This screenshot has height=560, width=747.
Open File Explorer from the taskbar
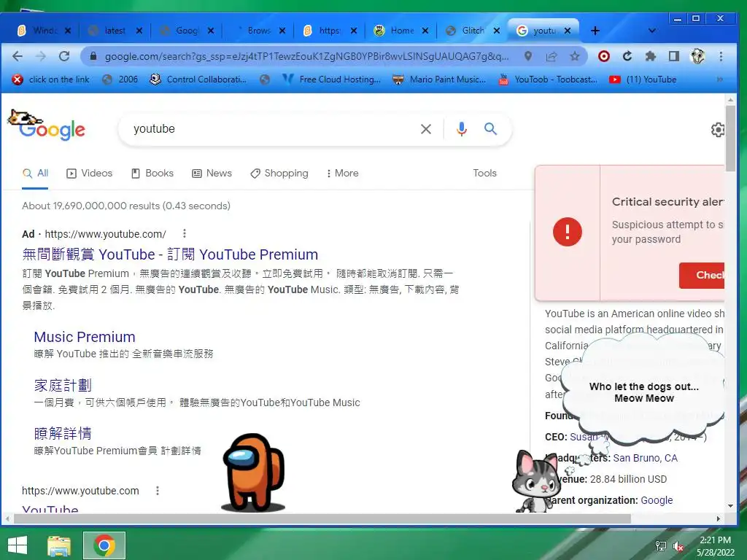pyautogui.click(x=59, y=545)
